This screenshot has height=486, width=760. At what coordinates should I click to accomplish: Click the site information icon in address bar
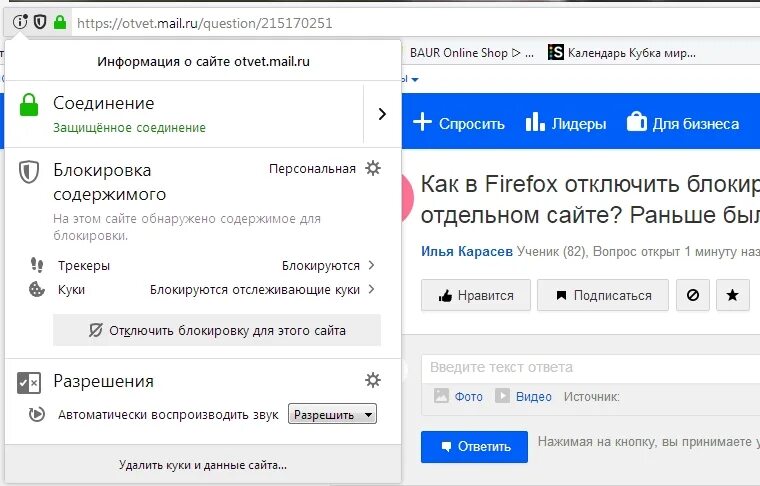pos(20,22)
